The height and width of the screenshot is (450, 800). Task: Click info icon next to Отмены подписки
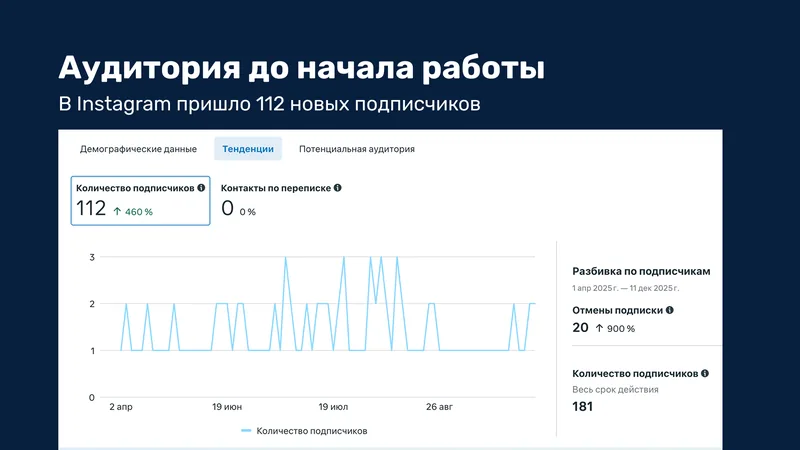coord(669,310)
